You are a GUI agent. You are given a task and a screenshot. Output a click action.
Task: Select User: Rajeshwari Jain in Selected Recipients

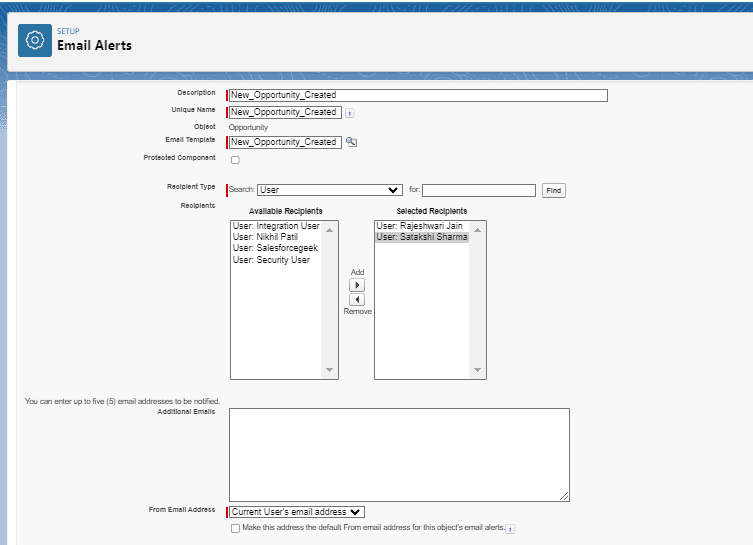click(419, 226)
